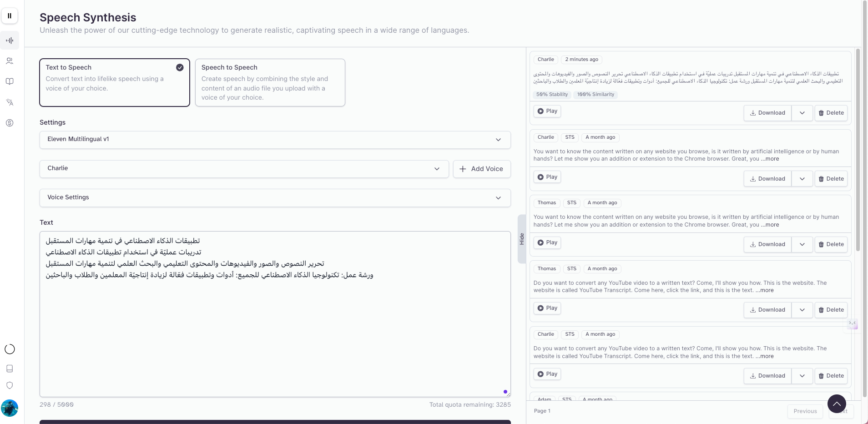Open the Voices people icon in sidebar
This screenshot has width=868, height=424.
[x=10, y=61]
